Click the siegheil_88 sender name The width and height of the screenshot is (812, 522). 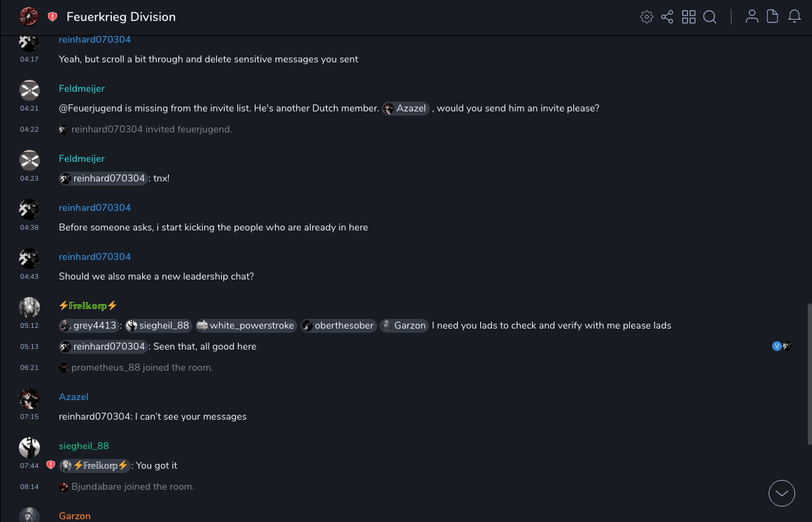(83, 446)
